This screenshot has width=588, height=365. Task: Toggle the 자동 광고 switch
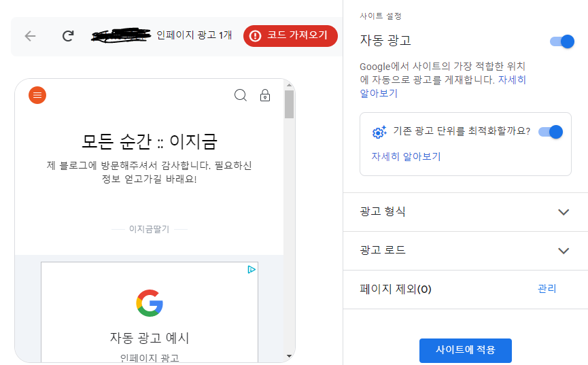click(561, 41)
